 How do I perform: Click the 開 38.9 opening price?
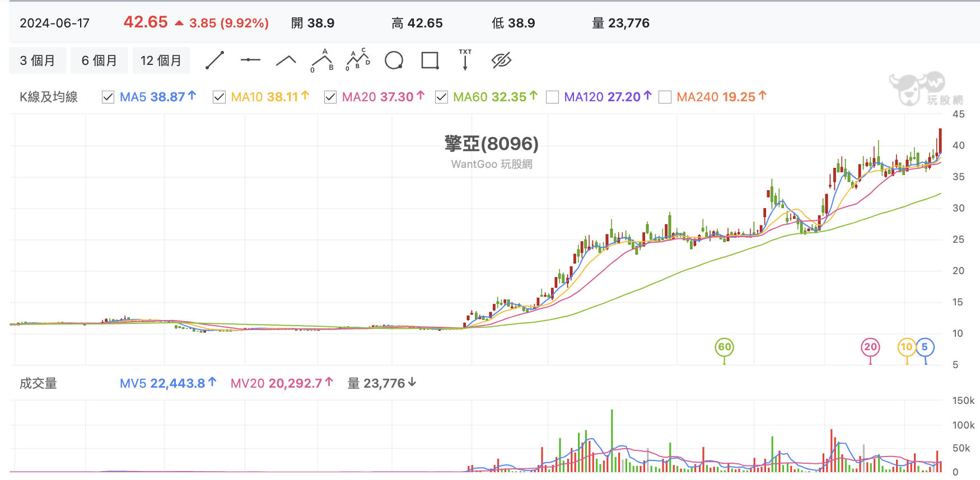[312, 23]
